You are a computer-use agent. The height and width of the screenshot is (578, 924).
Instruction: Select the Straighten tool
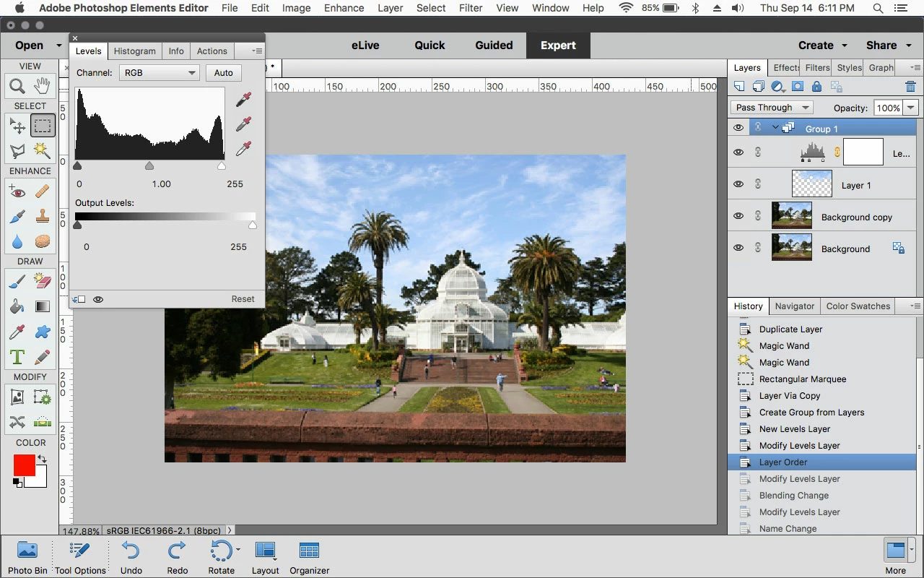tap(42, 422)
